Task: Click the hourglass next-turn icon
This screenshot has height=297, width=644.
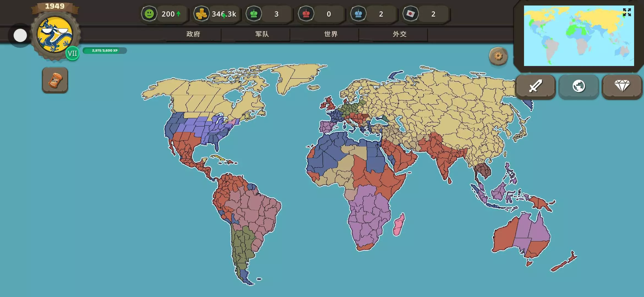Action: coord(55,80)
